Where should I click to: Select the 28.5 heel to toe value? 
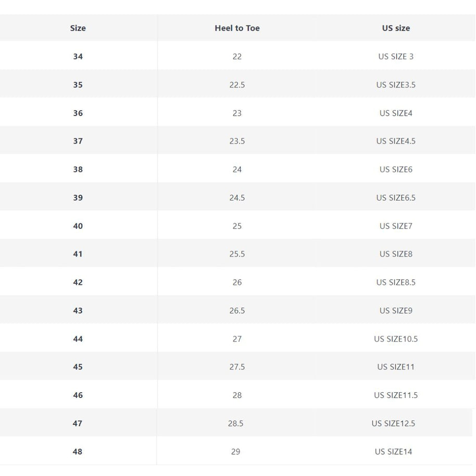235,423
